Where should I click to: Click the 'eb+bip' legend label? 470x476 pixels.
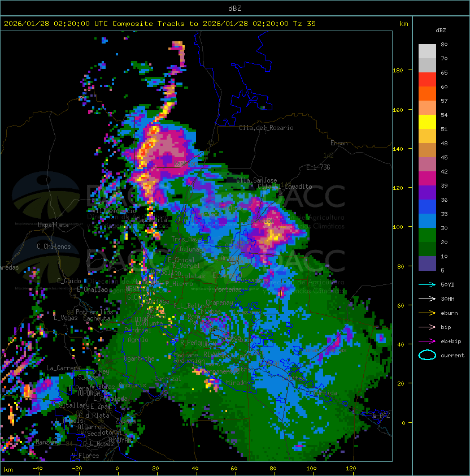(451, 341)
